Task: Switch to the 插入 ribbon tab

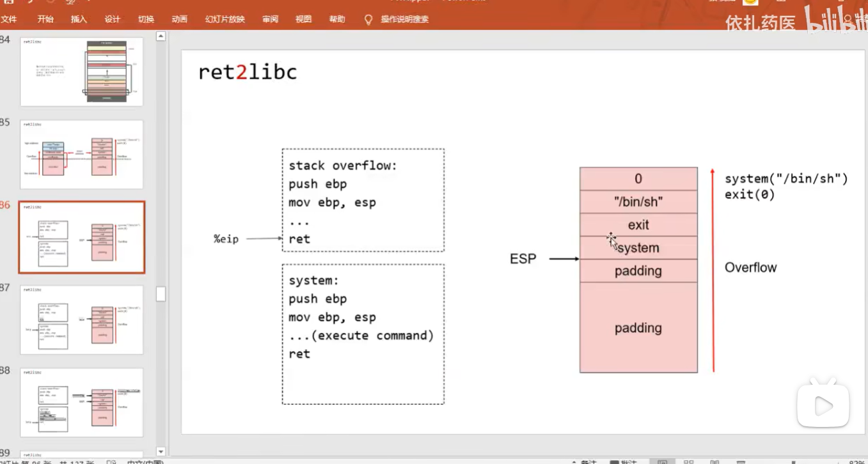Action: 79,19
